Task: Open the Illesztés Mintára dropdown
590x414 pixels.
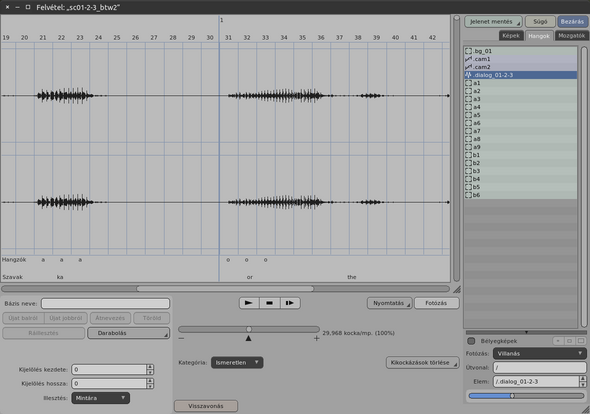Action: (100, 398)
